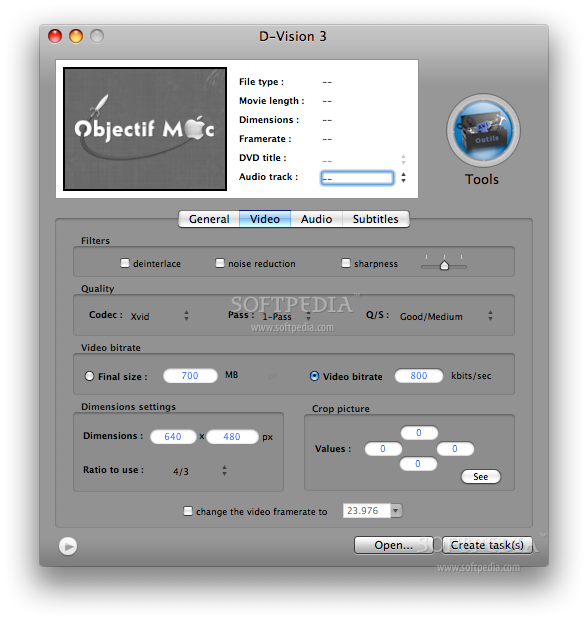Click the Create task(s) button
Screen dimensions: 588x621
pyautogui.click(x=487, y=545)
